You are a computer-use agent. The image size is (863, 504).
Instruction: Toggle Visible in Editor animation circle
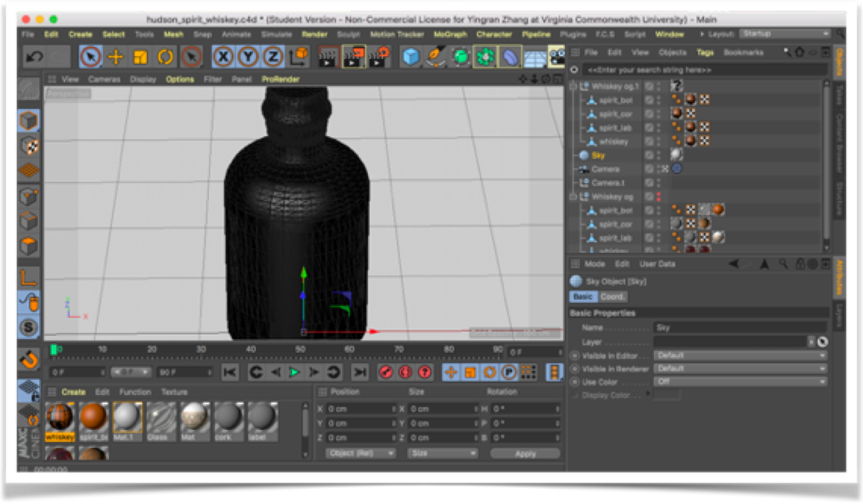575,356
